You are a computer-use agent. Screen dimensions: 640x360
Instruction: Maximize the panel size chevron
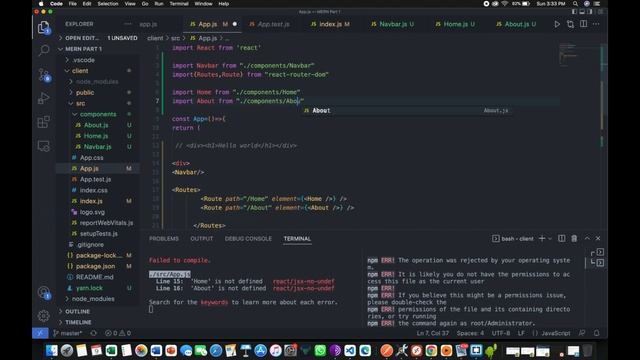click(587, 238)
